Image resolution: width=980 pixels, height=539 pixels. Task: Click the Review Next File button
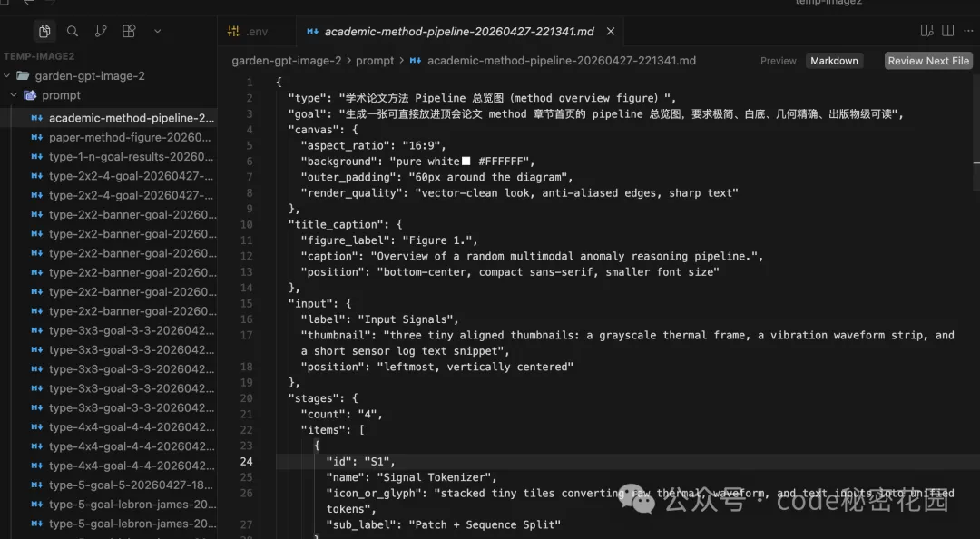pyautogui.click(x=928, y=61)
